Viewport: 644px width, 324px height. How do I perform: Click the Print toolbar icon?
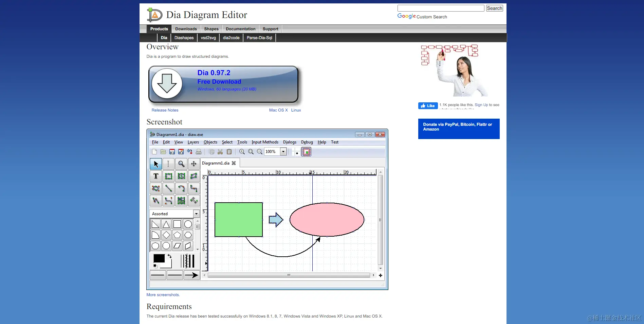(199, 152)
